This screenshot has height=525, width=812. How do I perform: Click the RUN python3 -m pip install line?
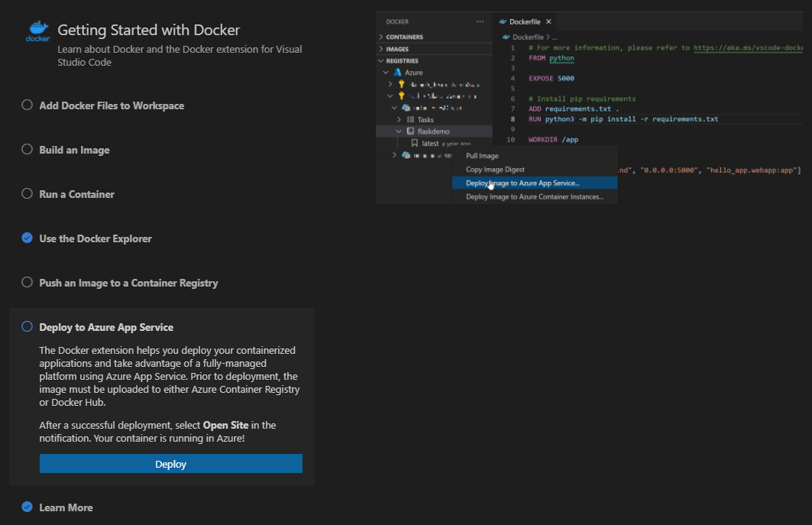pos(623,119)
